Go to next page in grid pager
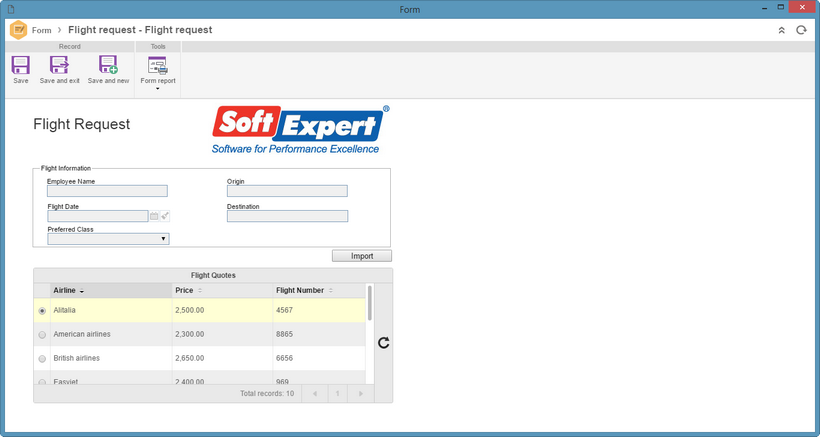820x437 pixels. (361, 394)
